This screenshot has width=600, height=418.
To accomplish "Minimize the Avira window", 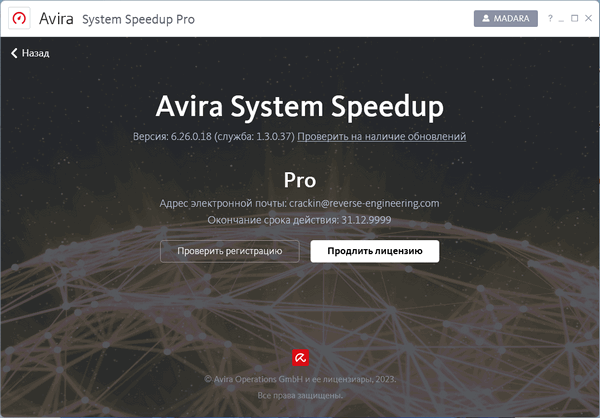I will click(x=561, y=19).
